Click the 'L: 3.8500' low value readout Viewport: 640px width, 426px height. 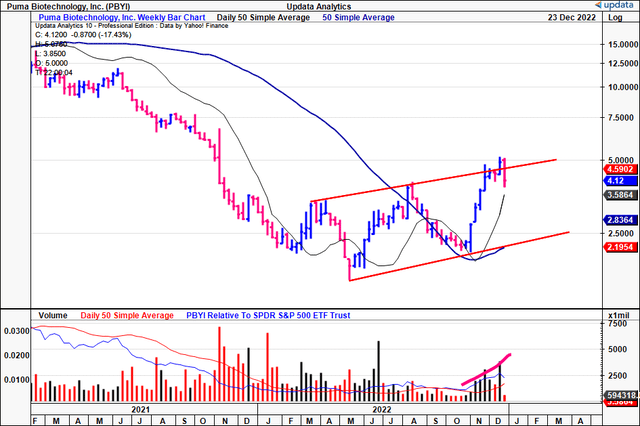point(50,54)
